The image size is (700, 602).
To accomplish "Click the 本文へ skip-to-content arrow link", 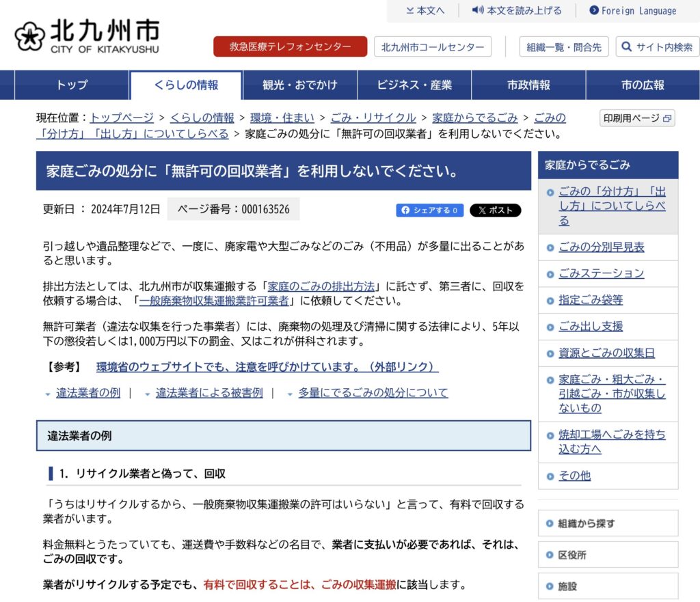I will coord(425,10).
